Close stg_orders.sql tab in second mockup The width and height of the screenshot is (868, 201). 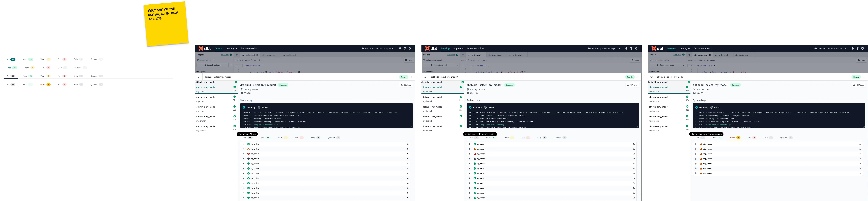coord(484,55)
